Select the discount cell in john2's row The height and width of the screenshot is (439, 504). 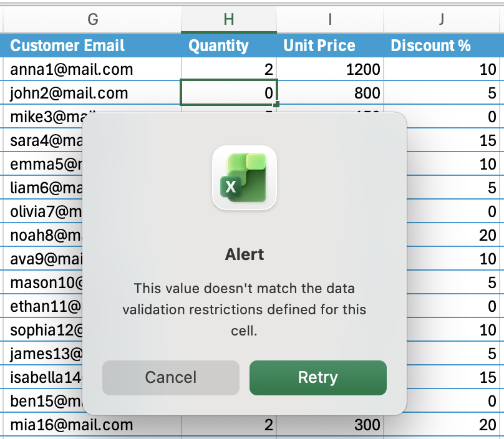442,93
